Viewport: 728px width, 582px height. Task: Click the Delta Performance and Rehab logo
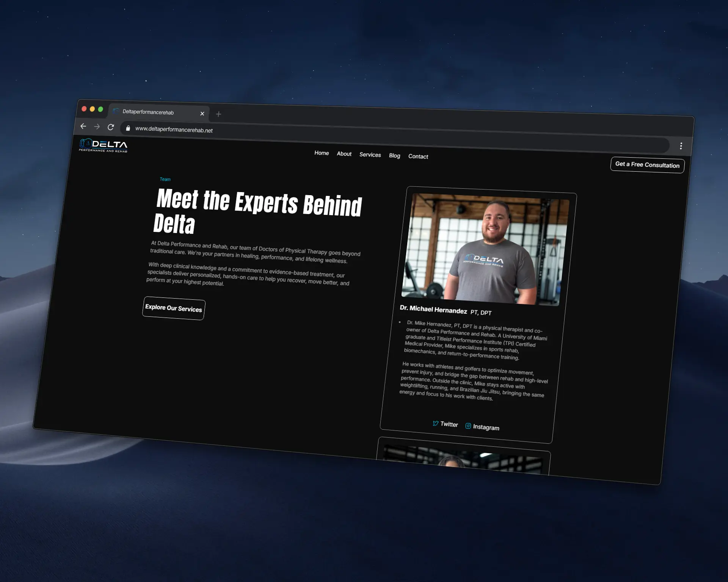pyautogui.click(x=103, y=145)
